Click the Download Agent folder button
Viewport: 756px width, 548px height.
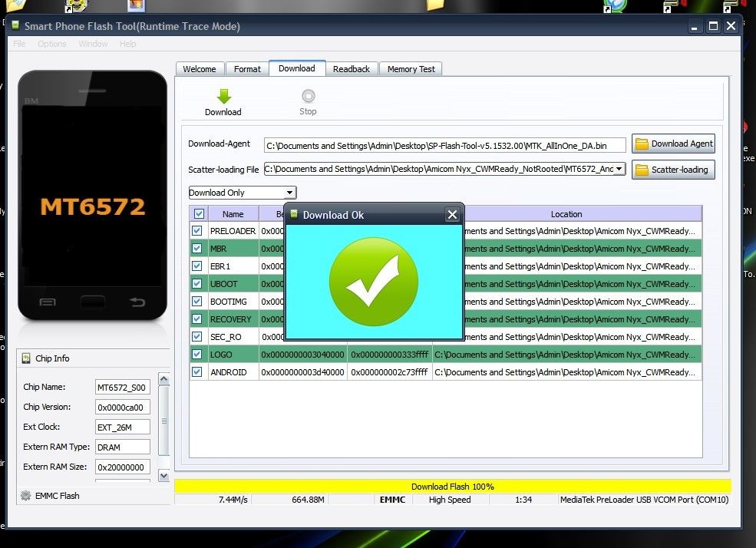[x=673, y=144]
